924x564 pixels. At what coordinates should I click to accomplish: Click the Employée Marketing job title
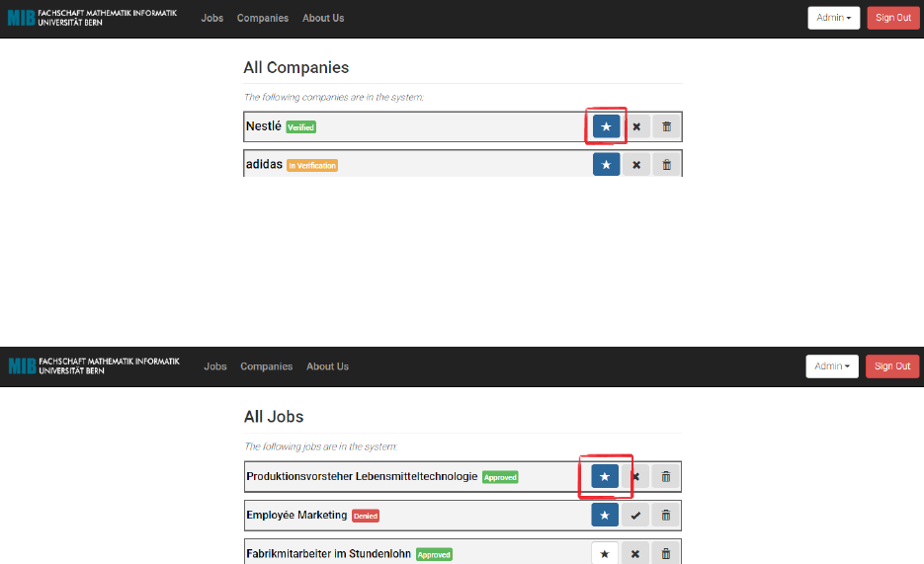296,515
